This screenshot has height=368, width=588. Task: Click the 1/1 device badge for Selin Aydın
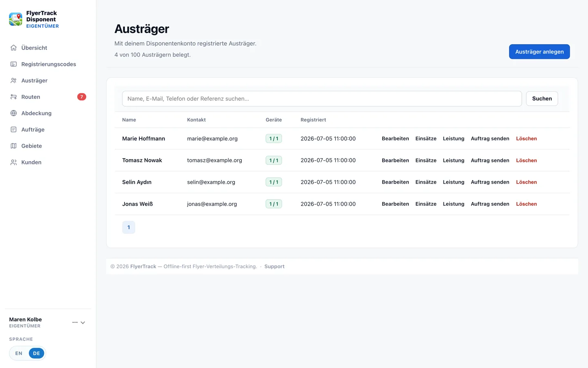(274, 182)
